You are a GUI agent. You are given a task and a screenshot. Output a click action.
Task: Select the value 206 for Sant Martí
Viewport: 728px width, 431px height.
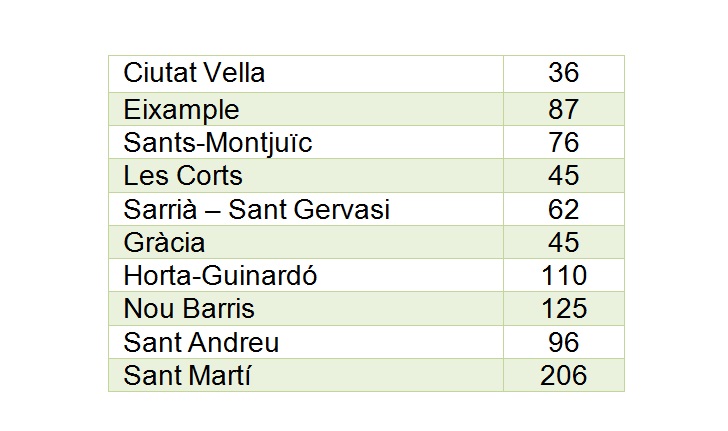coord(564,376)
